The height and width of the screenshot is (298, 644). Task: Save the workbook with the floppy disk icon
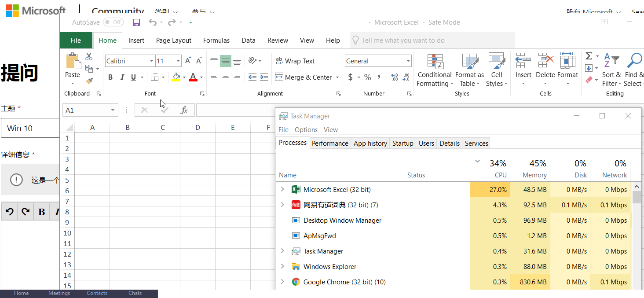pyautogui.click(x=136, y=22)
